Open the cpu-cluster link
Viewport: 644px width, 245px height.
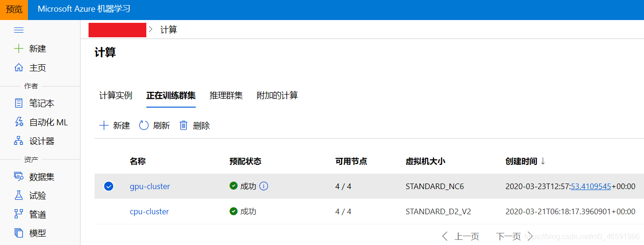point(149,211)
